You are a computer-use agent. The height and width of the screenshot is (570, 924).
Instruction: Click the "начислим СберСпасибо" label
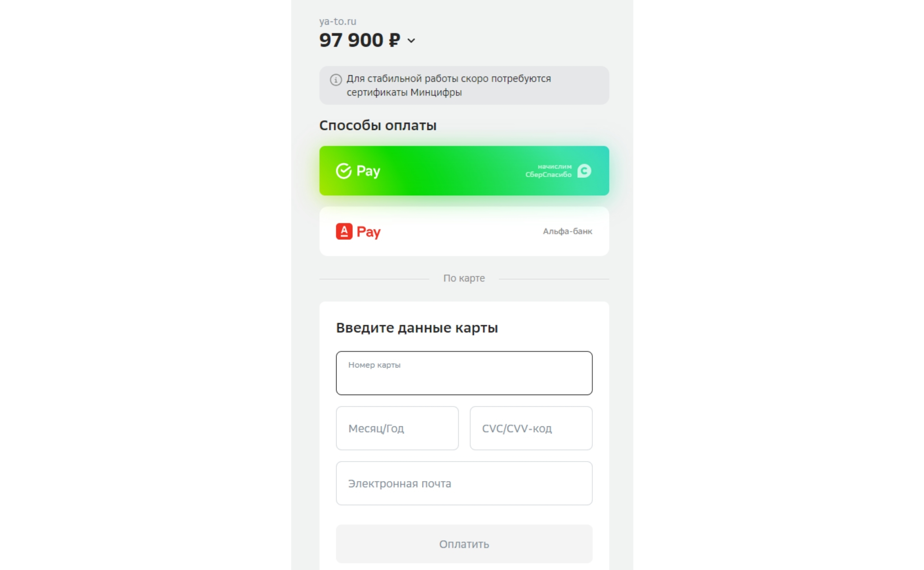tap(548, 171)
